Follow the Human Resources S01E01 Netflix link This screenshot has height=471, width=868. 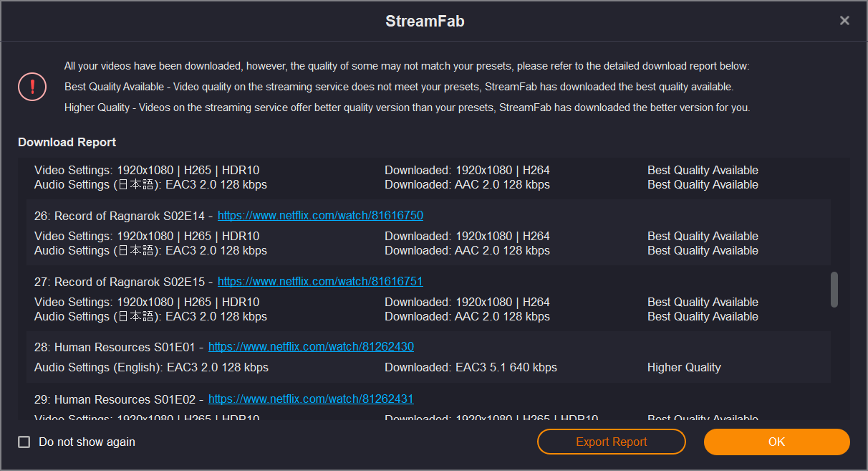(311, 347)
